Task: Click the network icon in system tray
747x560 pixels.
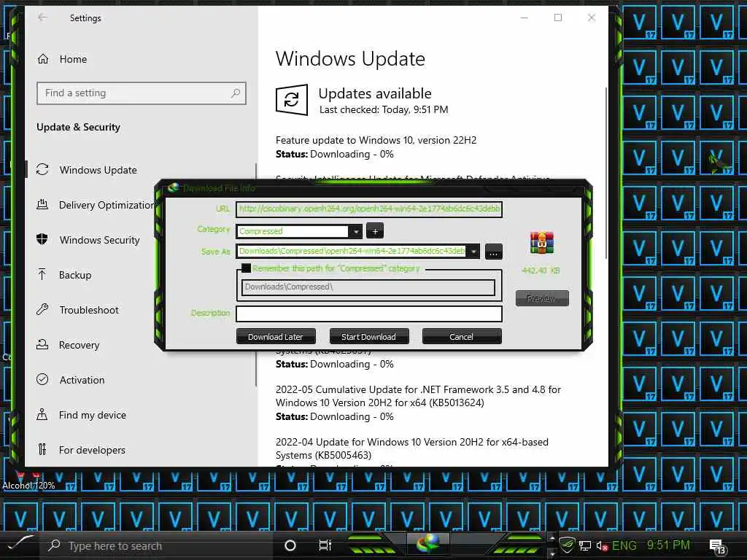Action: click(584, 545)
